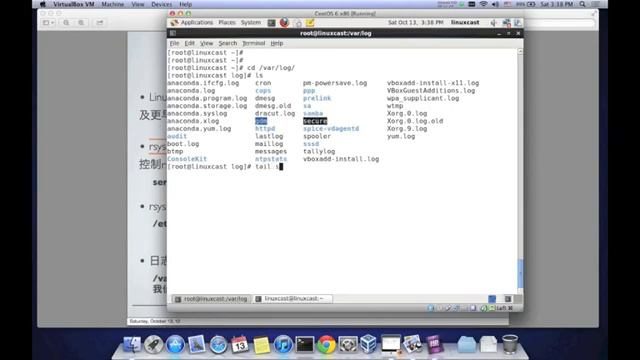This screenshot has width=640, height=360.
Task: Click the 'audit' directory name in terminal
Action: [x=177, y=136]
